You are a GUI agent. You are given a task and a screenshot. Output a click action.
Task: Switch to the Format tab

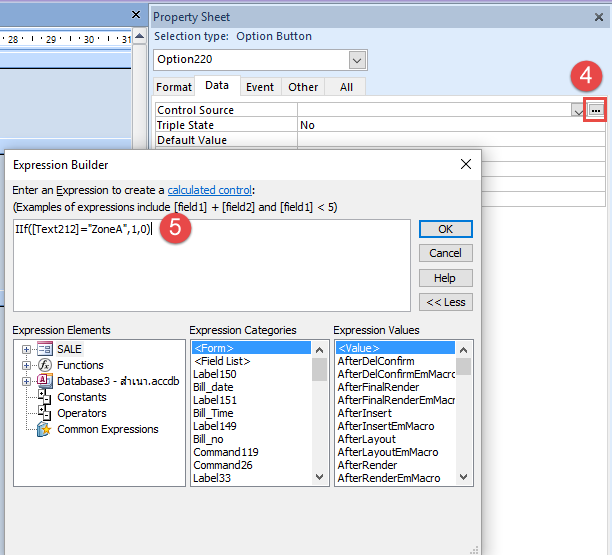coord(174,87)
